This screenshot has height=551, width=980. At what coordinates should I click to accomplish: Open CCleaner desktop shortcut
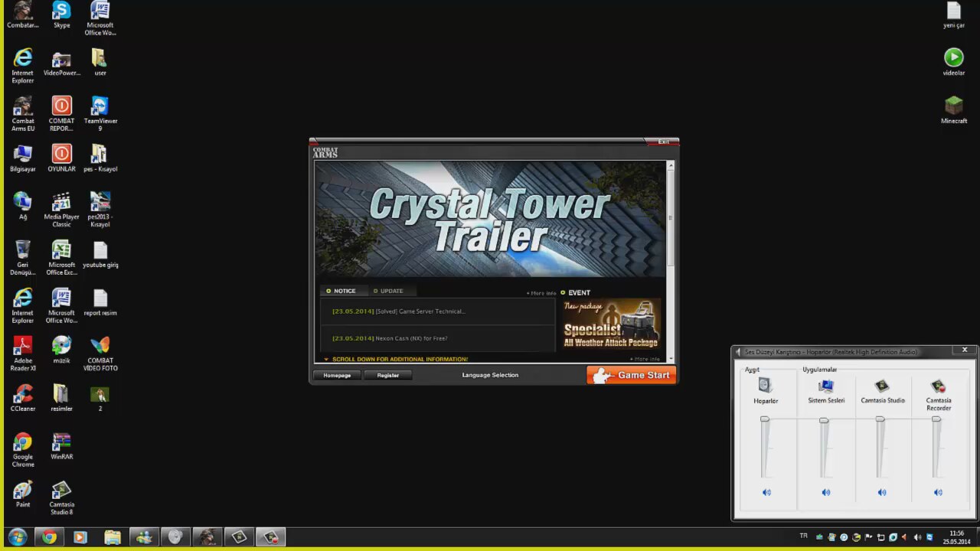23,399
